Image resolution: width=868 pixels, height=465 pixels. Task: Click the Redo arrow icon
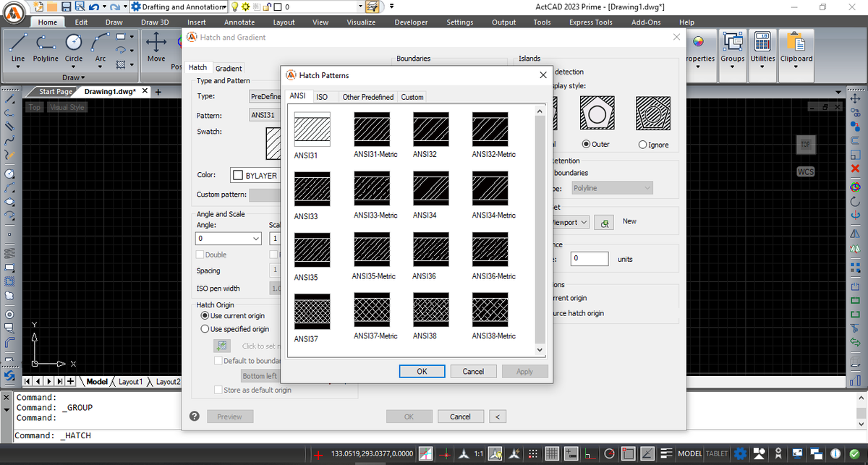pyautogui.click(x=115, y=7)
